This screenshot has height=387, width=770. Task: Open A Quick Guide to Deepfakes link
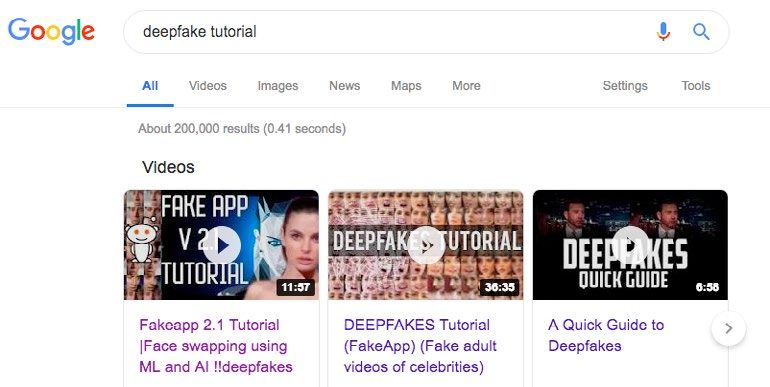[x=606, y=335]
